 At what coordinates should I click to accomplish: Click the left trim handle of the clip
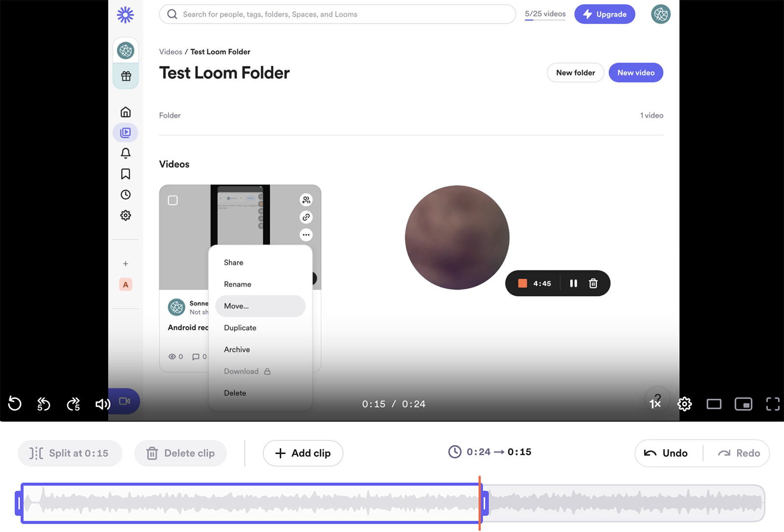pos(19,503)
